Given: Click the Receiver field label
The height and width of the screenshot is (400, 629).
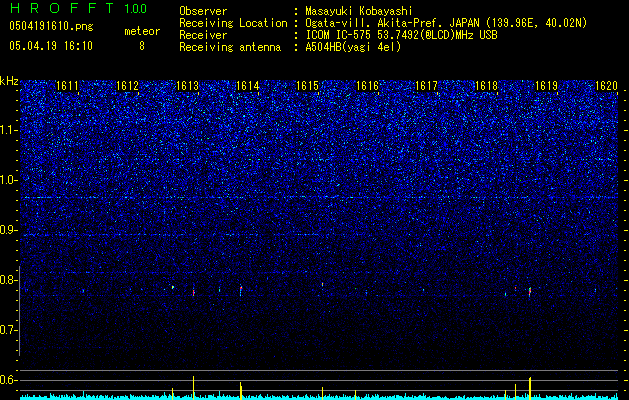Looking at the screenshot, I should tap(203, 35).
